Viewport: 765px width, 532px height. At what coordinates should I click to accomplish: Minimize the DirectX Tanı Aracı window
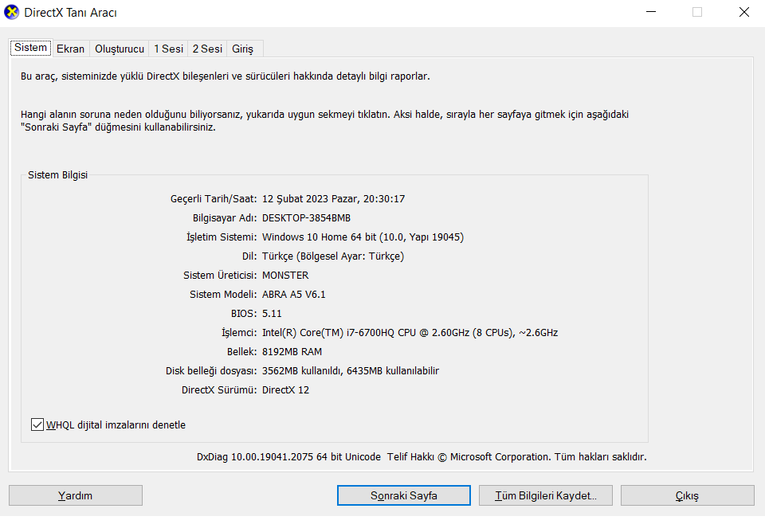point(651,12)
